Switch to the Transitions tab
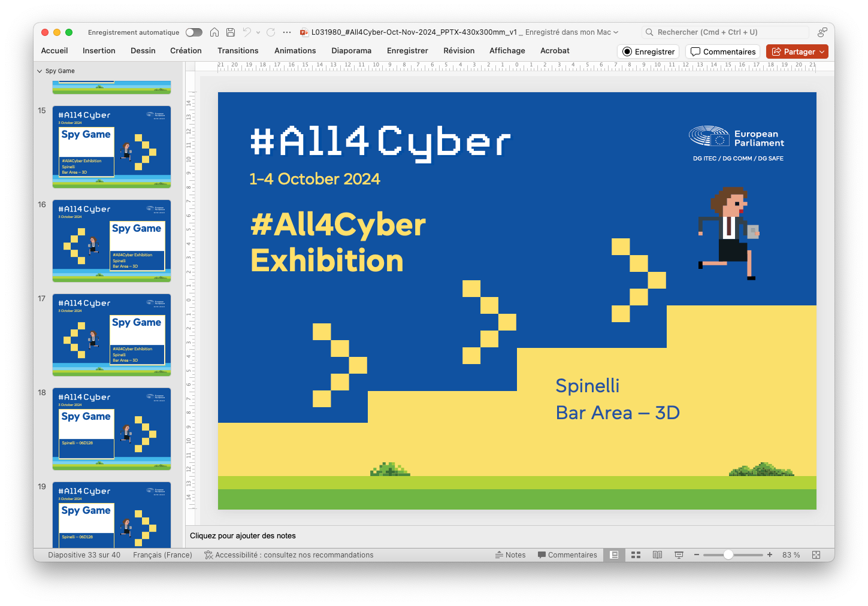 [x=238, y=51]
